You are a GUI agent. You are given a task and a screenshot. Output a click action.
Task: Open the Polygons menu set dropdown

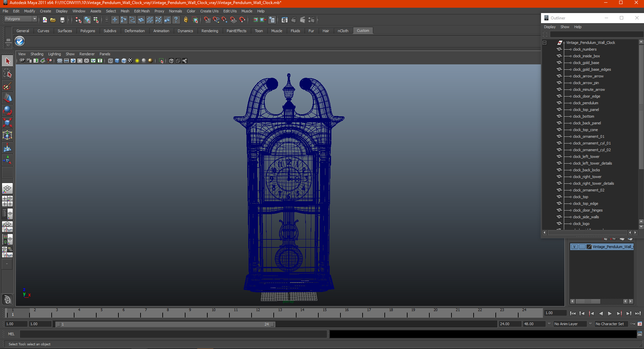click(20, 19)
